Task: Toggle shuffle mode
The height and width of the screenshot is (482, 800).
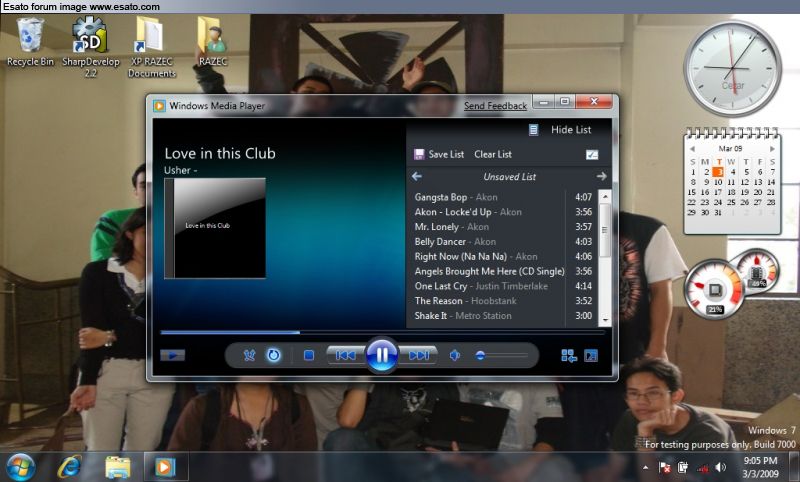Action: point(249,355)
